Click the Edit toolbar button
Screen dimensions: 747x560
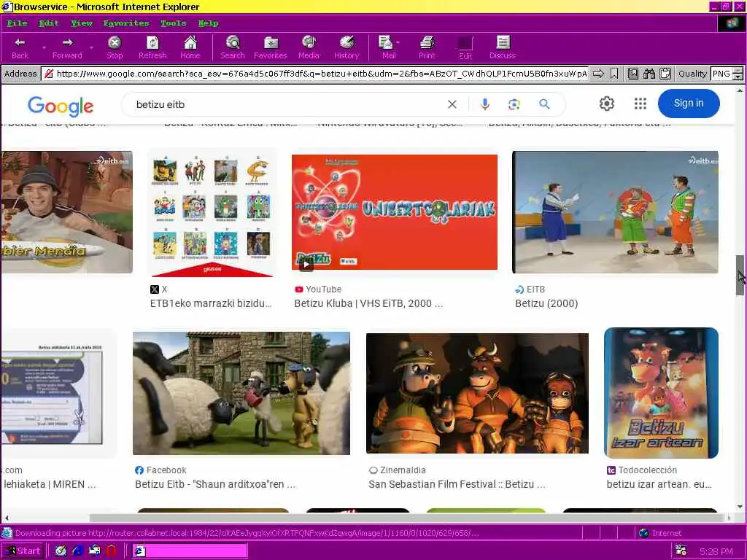coord(465,47)
